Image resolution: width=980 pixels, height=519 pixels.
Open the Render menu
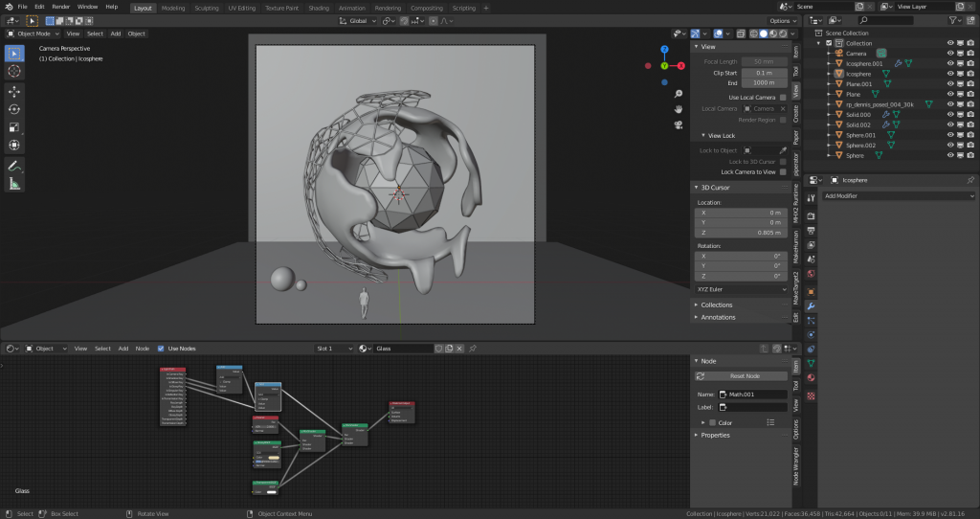coord(60,7)
